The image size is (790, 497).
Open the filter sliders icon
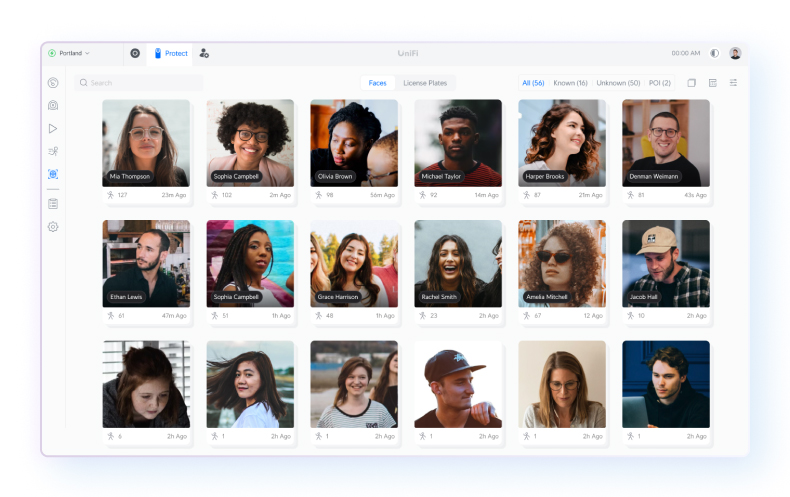click(x=733, y=83)
